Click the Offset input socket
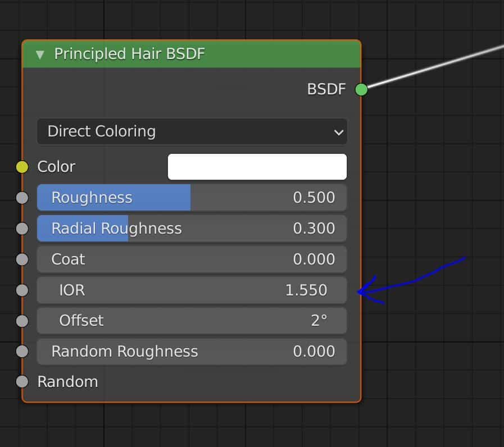The width and height of the screenshot is (504, 447). pos(21,321)
